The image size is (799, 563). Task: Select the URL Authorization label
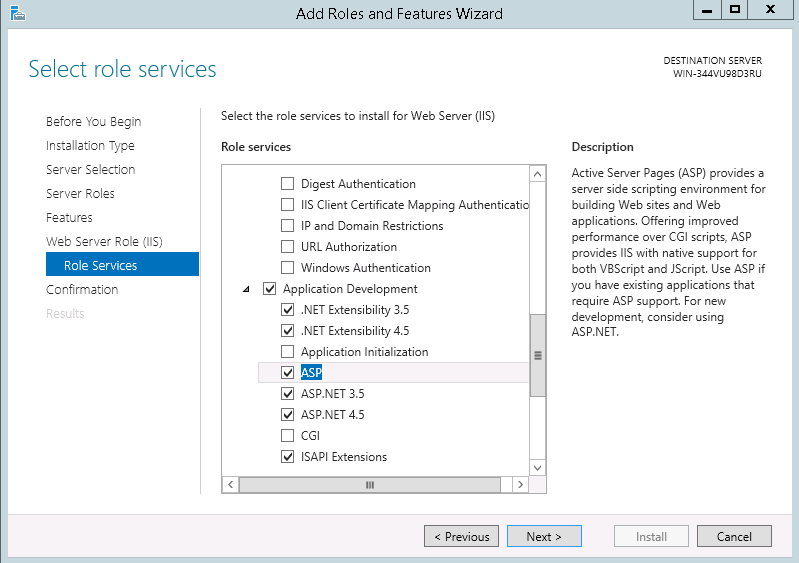click(349, 247)
